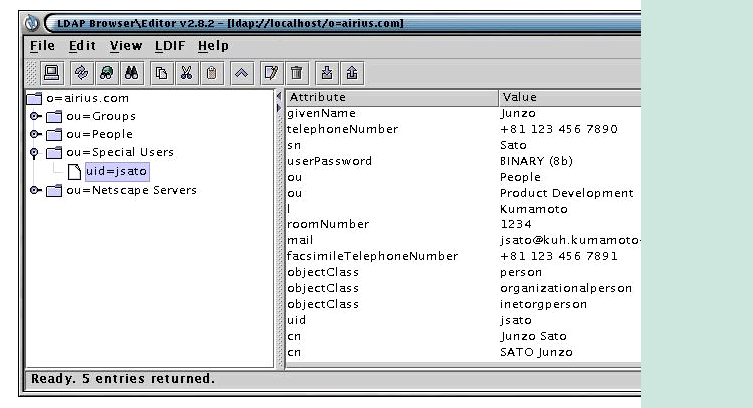Click the status bar message Ready
This screenshot has width=753, height=408.
pos(123,379)
